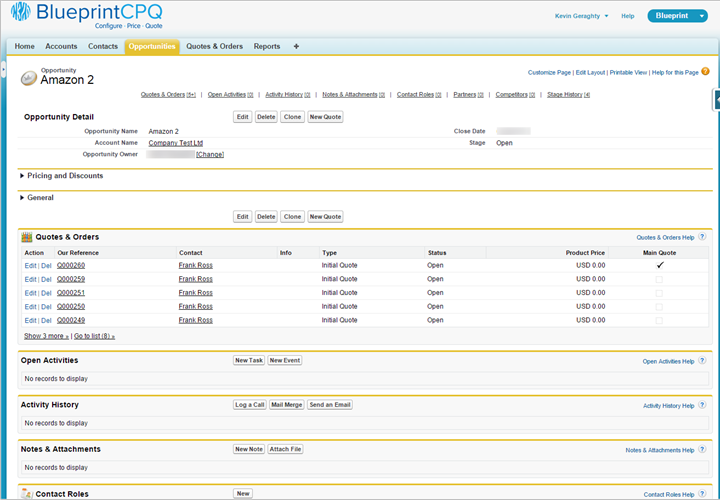This screenshot has height=500, width=720.
Task: Toggle Main Quote checkbox for Q000260
Action: click(659, 265)
